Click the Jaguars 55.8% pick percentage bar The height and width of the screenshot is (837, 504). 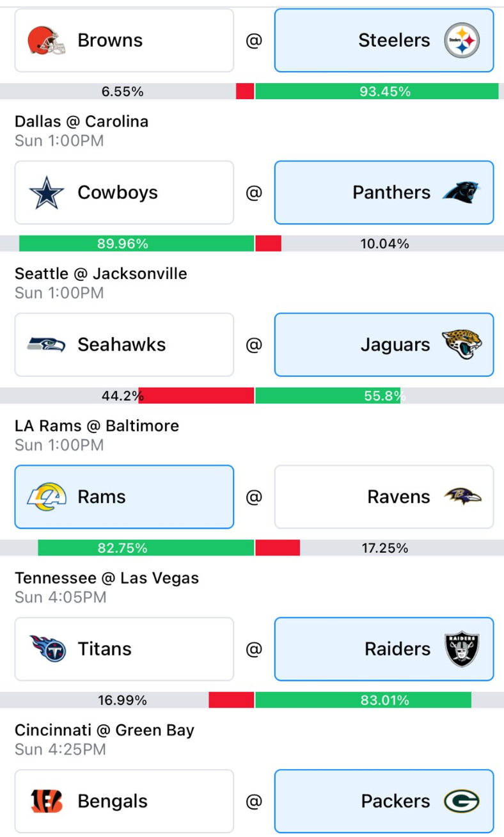click(327, 396)
